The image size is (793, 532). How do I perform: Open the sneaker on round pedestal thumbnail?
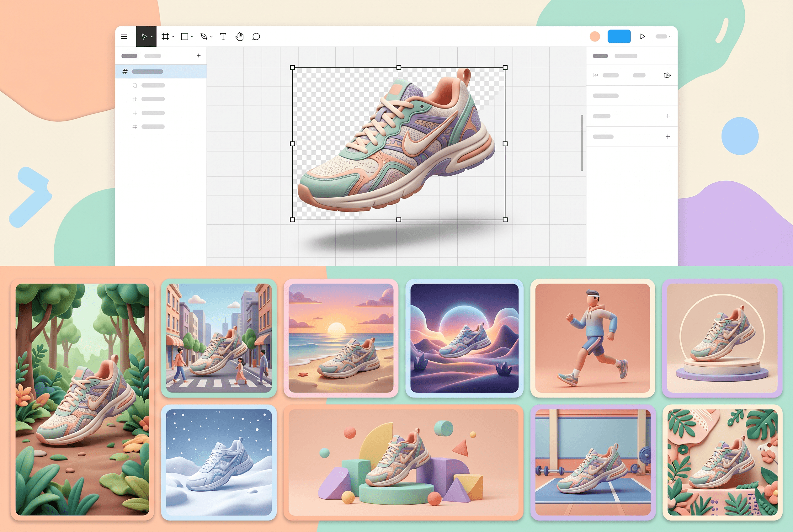pyautogui.click(x=722, y=338)
